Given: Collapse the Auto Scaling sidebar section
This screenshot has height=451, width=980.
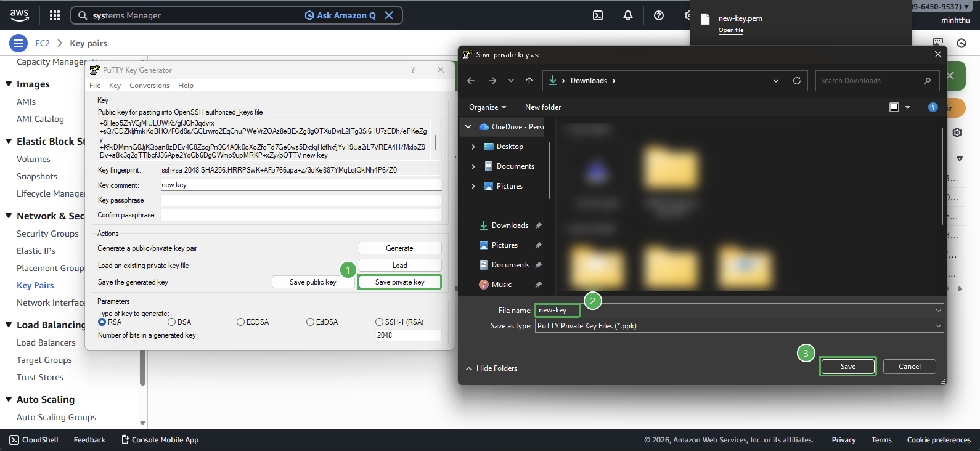Looking at the screenshot, I should coord(9,400).
